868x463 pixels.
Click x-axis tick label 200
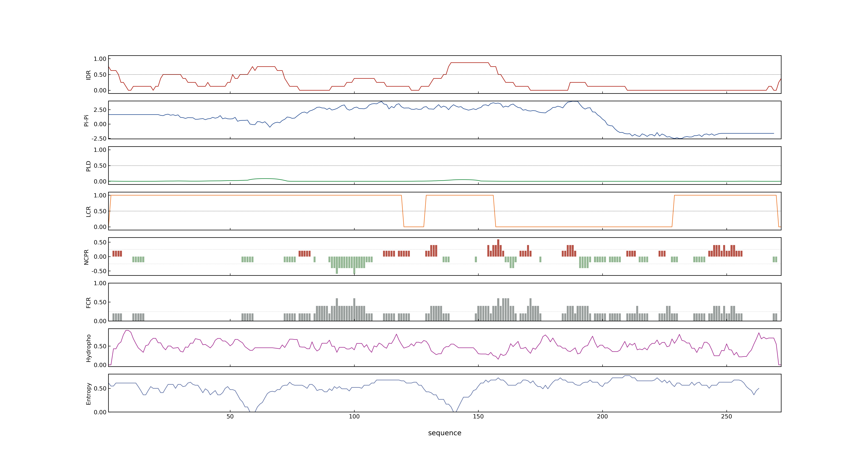[602, 416]
